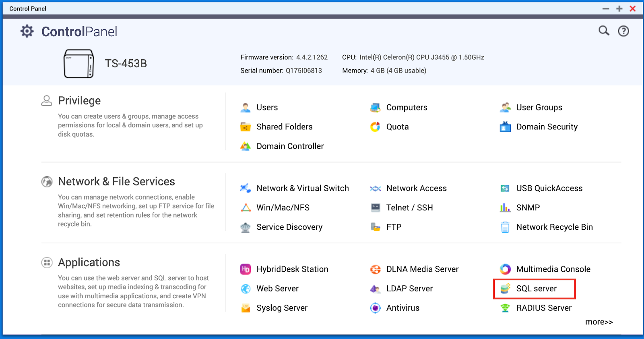The width and height of the screenshot is (644, 339).
Task: Select the Network & File Services heading
Action: click(116, 181)
